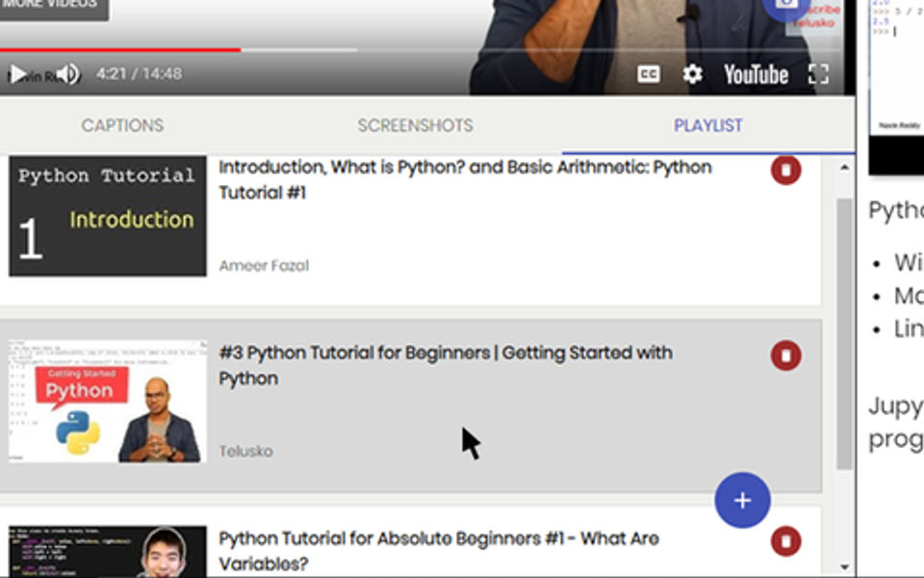This screenshot has width=924, height=578.
Task: Seek along the red video progress bar
Action: coord(120,50)
